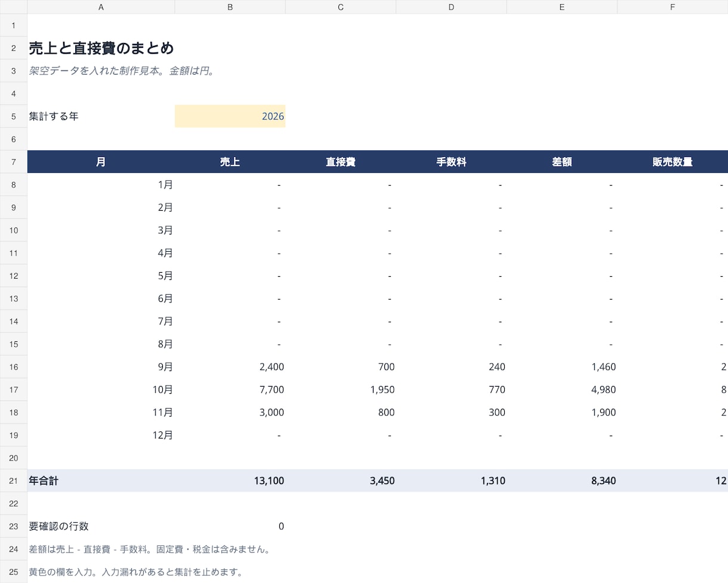Click the 手数料 table header cell
This screenshot has height=583, width=728.
pyautogui.click(x=451, y=162)
